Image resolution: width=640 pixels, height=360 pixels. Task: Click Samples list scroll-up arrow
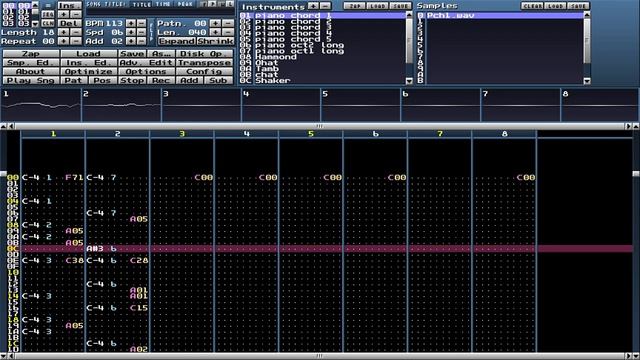(x=587, y=15)
